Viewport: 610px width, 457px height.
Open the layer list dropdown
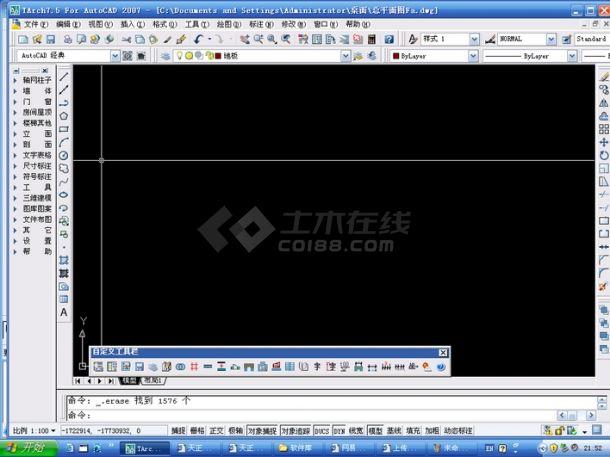pos(345,56)
